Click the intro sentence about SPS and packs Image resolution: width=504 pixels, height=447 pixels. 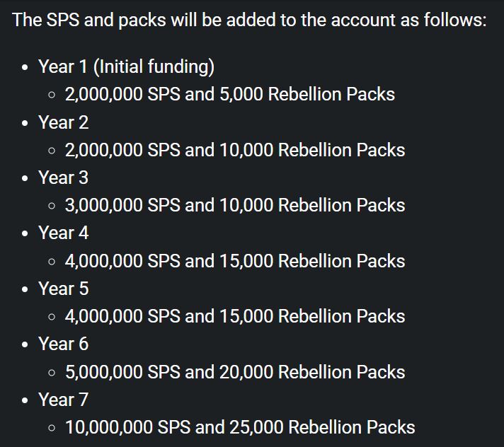point(249,20)
